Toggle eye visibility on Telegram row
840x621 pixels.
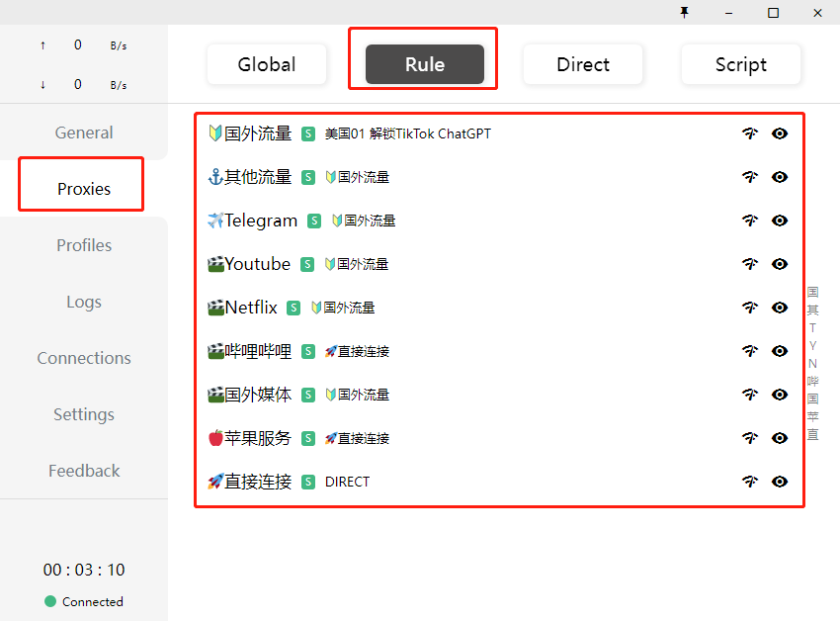point(780,220)
